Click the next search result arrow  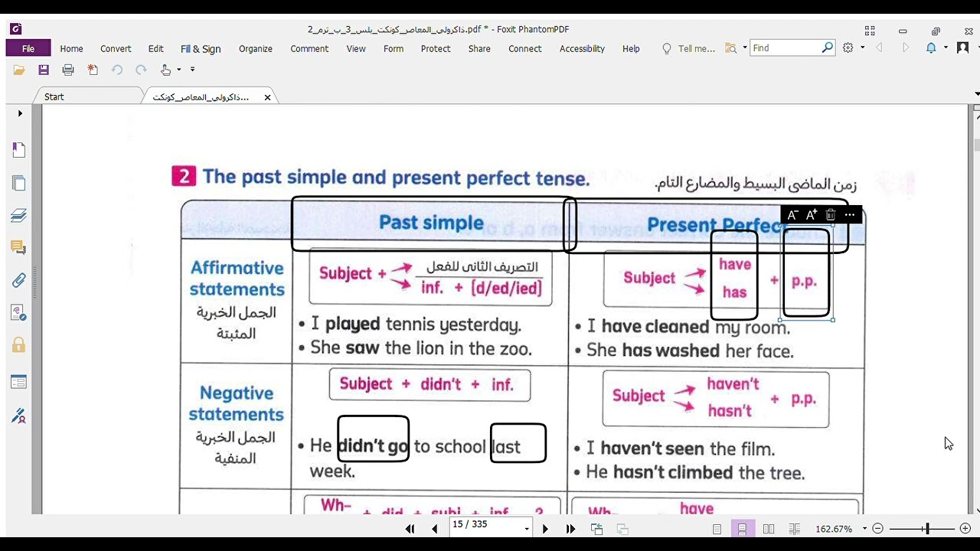pyautogui.click(x=906, y=47)
